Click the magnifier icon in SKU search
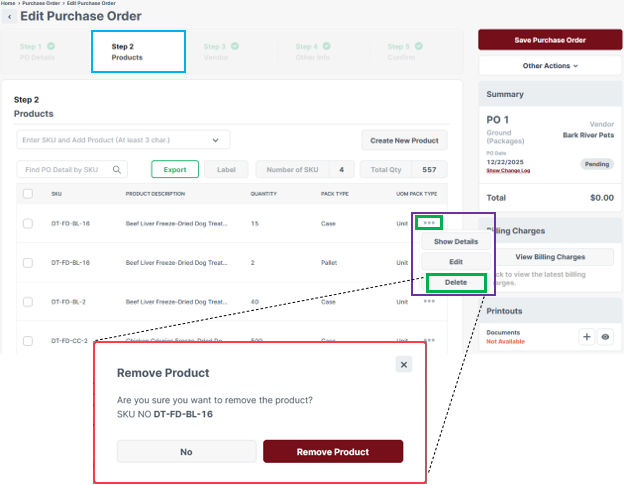 click(x=117, y=170)
